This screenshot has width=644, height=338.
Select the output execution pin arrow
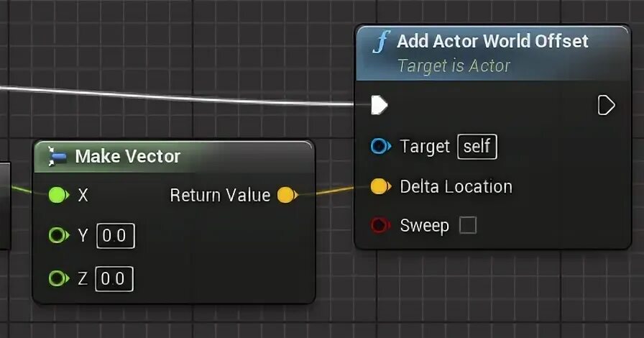pos(606,105)
